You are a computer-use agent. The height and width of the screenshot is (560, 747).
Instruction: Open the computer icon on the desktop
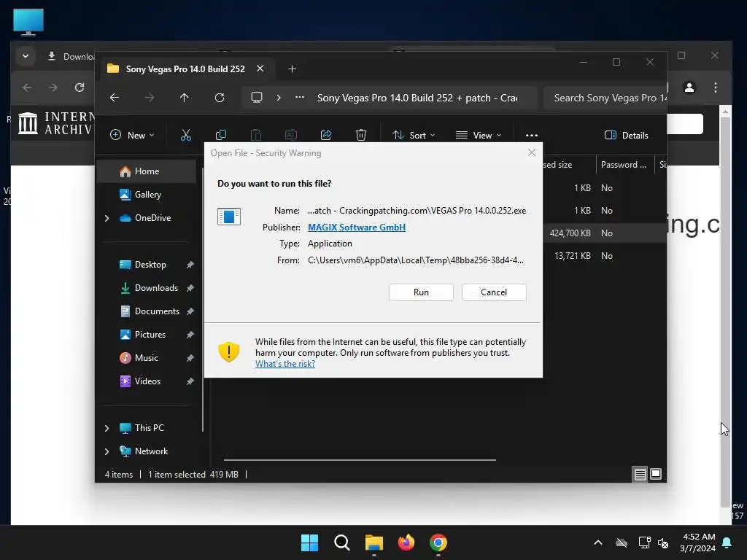point(28,23)
